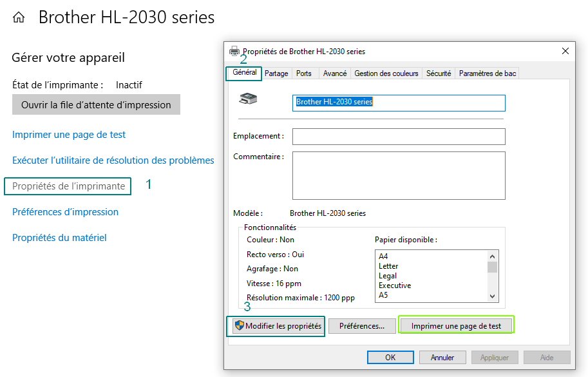This screenshot has width=588, height=377.
Task: Click the printer image beside the name field
Action: point(248,99)
